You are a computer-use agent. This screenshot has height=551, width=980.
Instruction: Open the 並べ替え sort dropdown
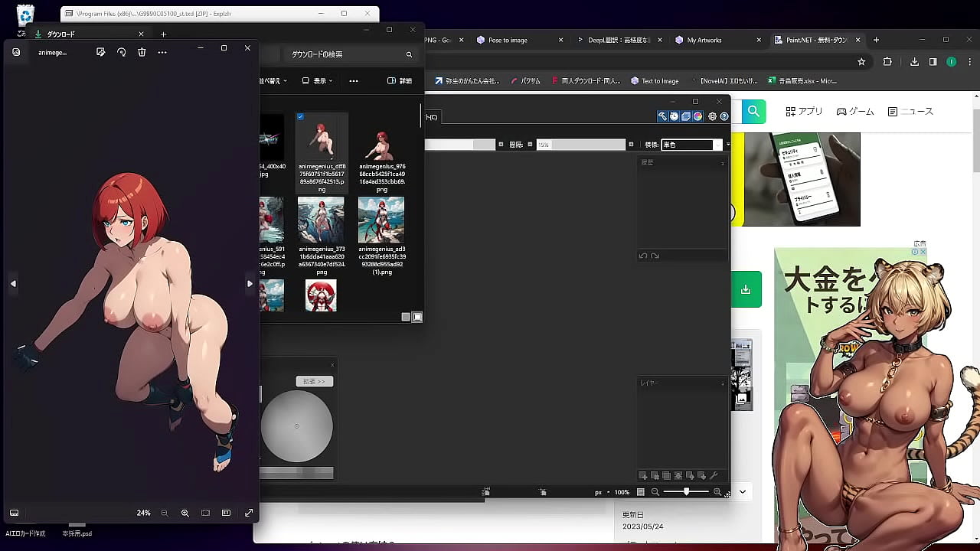click(x=272, y=80)
